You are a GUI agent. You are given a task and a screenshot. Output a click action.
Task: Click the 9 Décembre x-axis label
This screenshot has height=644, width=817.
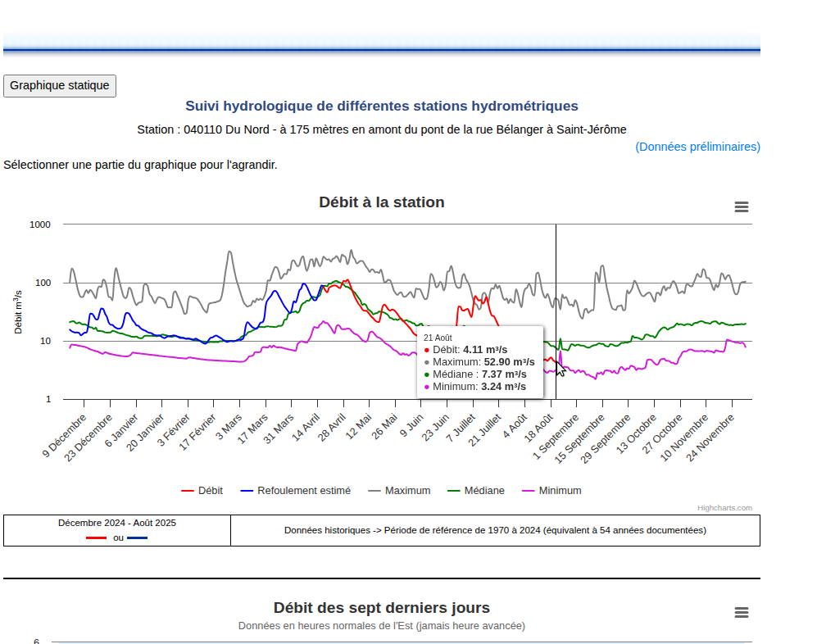coord(65,436)
